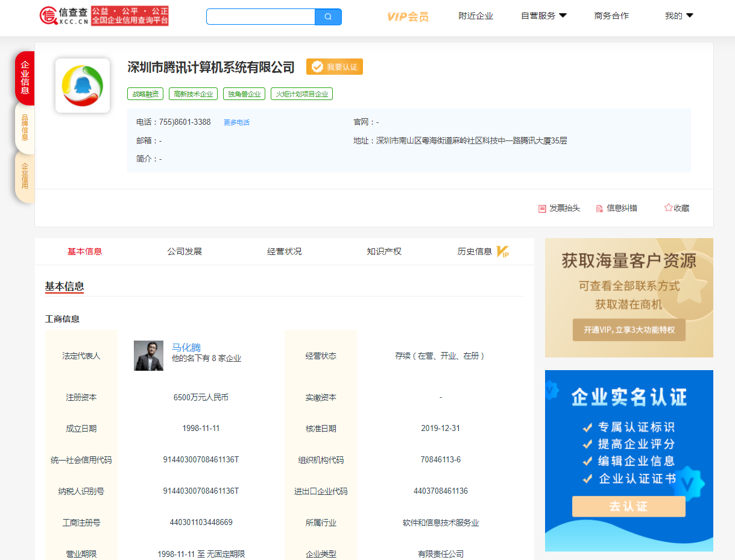The image size is (735, 560).
Task: Click the 工商信息 subsection heading
Action: [62, 319]
